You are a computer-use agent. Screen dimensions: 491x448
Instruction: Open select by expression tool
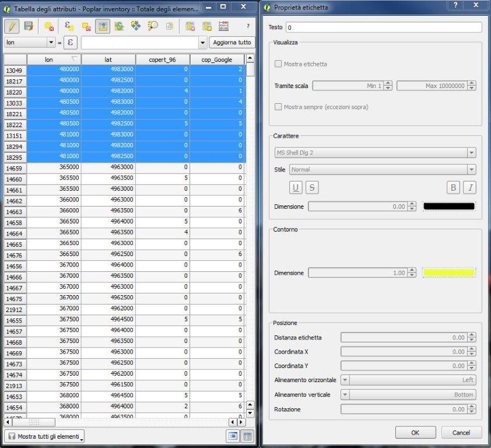pos(69,26)
